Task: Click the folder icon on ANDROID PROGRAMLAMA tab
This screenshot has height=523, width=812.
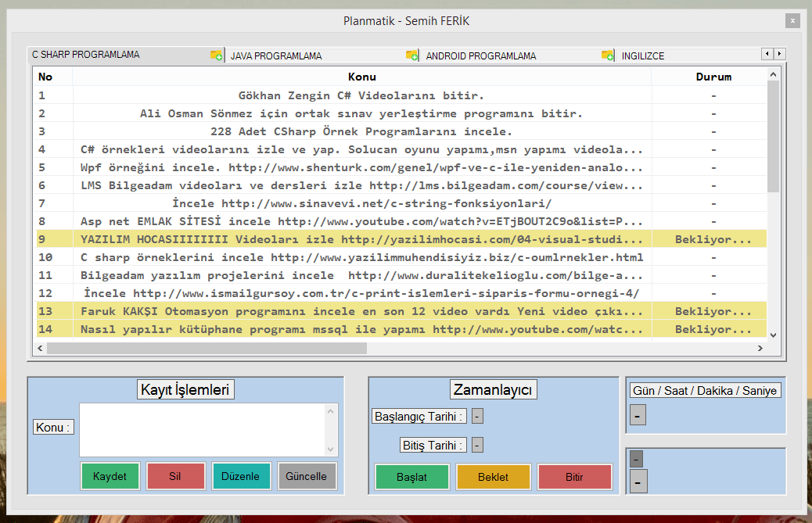Action: click(412, 56)
